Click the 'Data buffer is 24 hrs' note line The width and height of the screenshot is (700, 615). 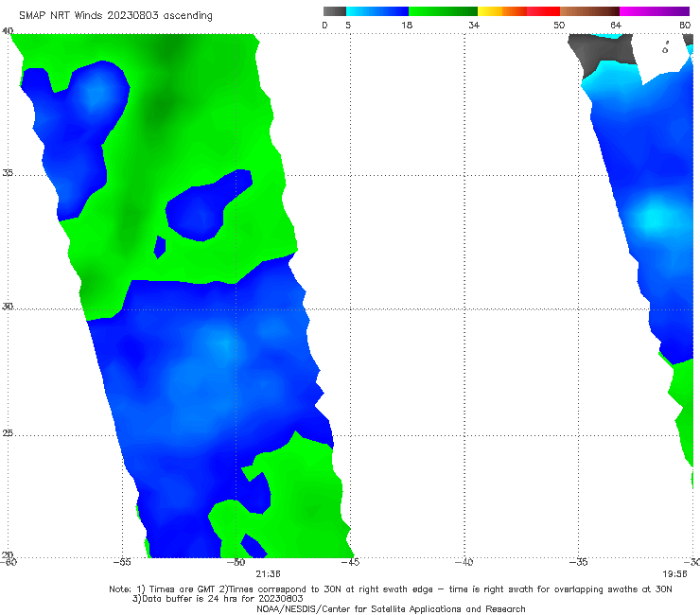[218, 599]
